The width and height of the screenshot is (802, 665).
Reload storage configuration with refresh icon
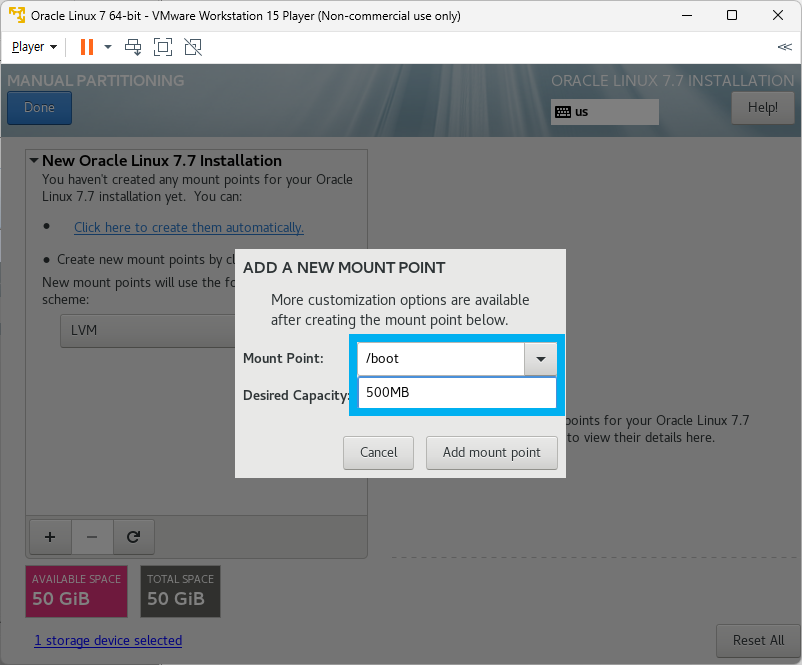133,537
